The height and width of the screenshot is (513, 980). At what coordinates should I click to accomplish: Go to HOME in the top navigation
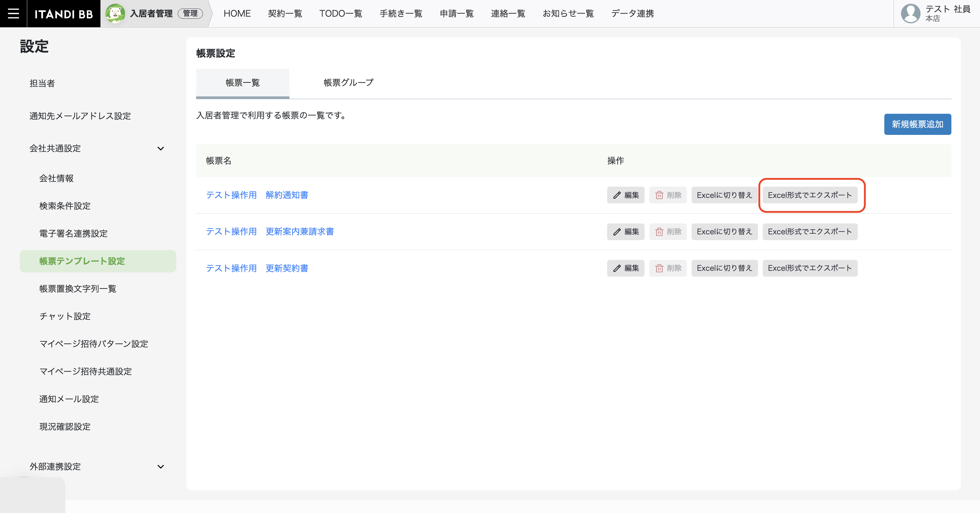(237, 14)
